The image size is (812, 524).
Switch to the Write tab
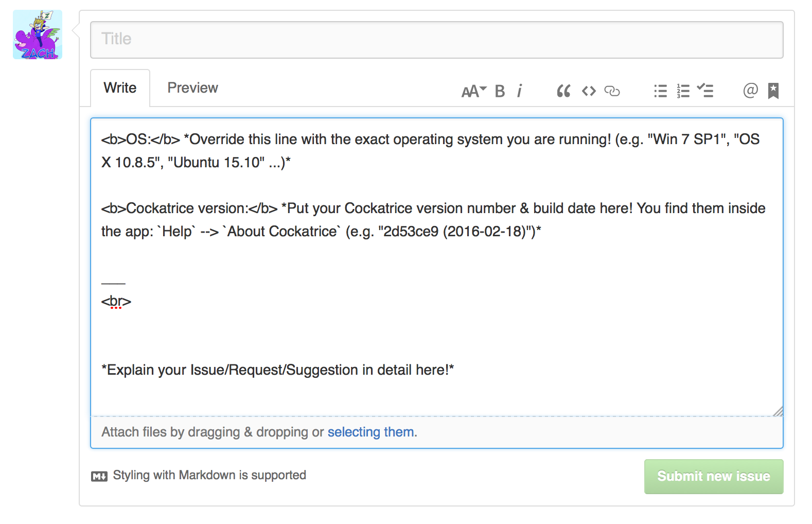(120, 88)
